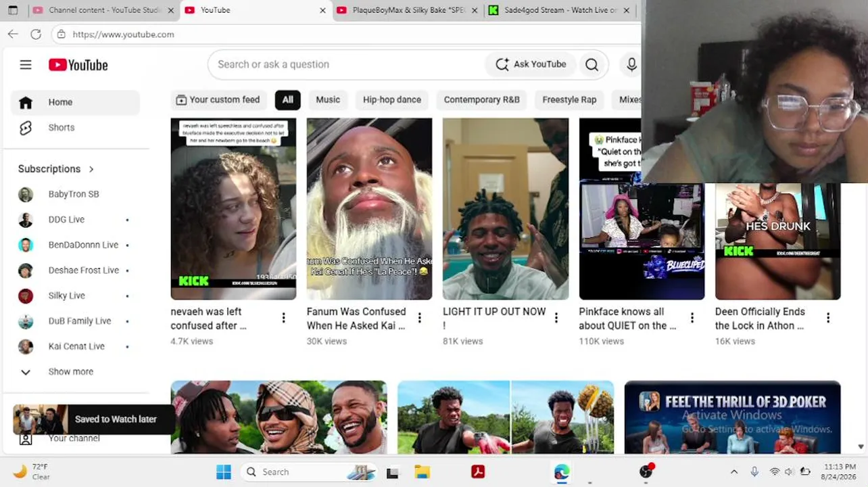The width and height of the screenshot is (868, 487).
Task: Click the YouTube logo
Action: point(78,65)
